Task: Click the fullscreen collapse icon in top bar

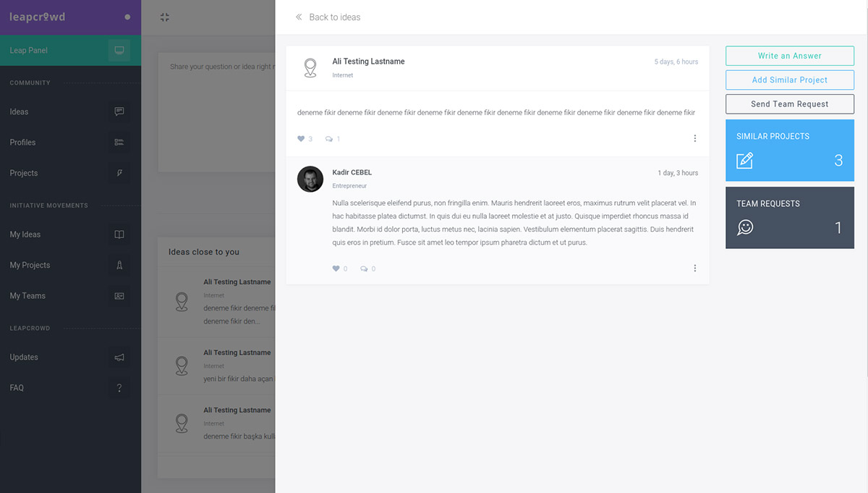Action: pyautogui.click(x=165, y=17)
